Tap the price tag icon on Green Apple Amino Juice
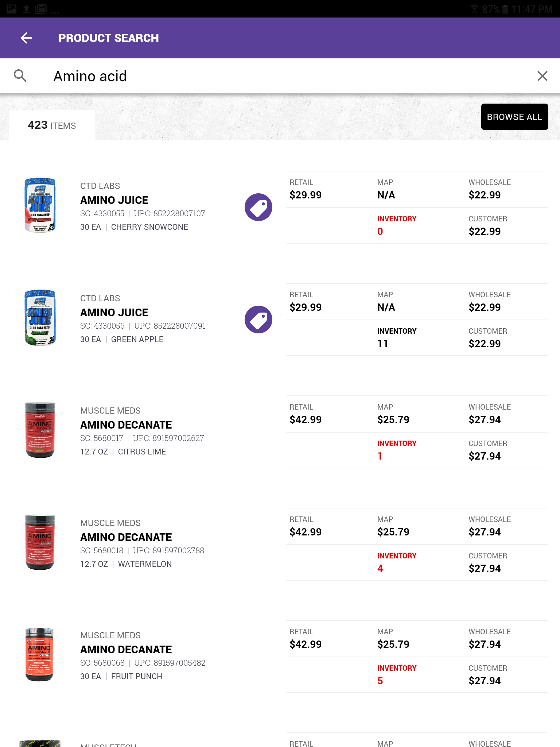Image resolution: width=560 pixels, height=747 pixels. pyautogui.click(x=258, y=319)
